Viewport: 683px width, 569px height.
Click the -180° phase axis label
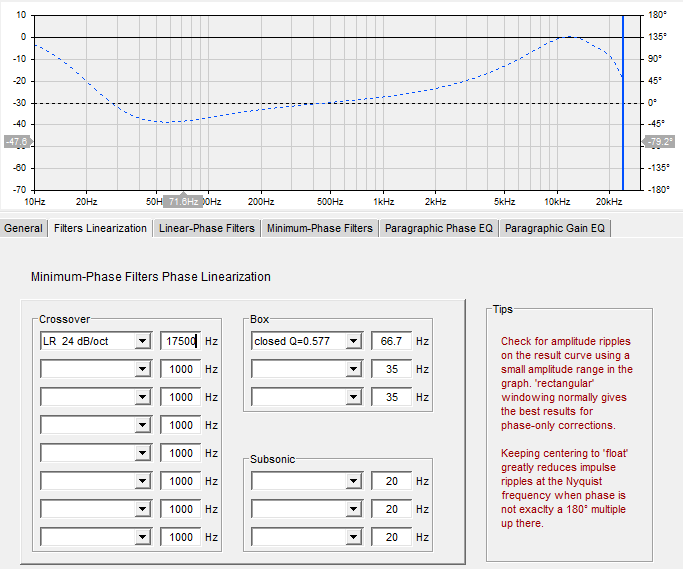[x=659, y=190]
